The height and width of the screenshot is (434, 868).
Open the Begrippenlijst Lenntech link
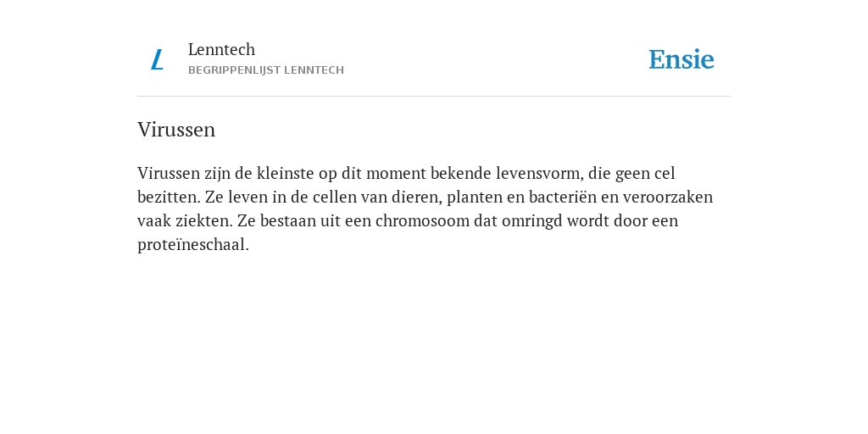coord(266,70)
